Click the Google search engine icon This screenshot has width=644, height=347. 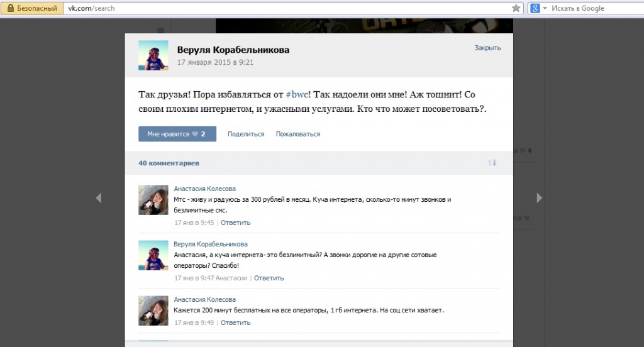click(x=535, y=8)
